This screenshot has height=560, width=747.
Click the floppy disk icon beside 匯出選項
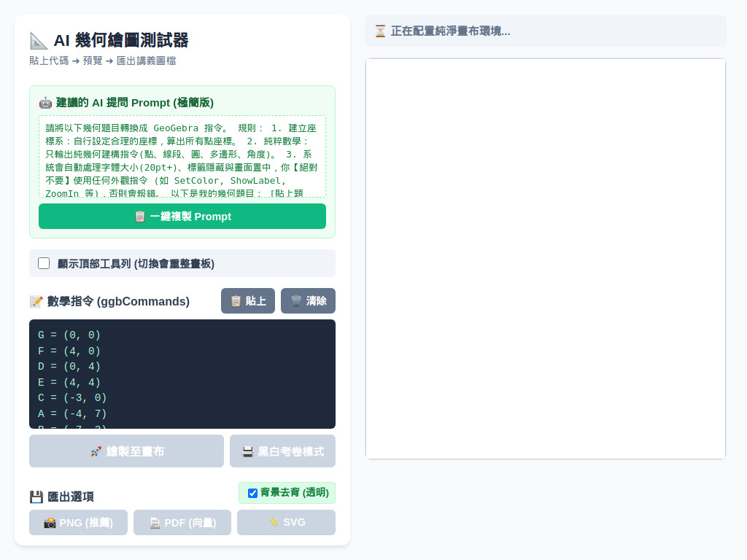(x=36, y=497)
